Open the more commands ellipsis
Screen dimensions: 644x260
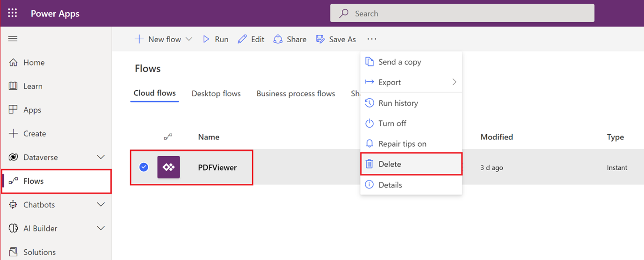pos(372,39)
